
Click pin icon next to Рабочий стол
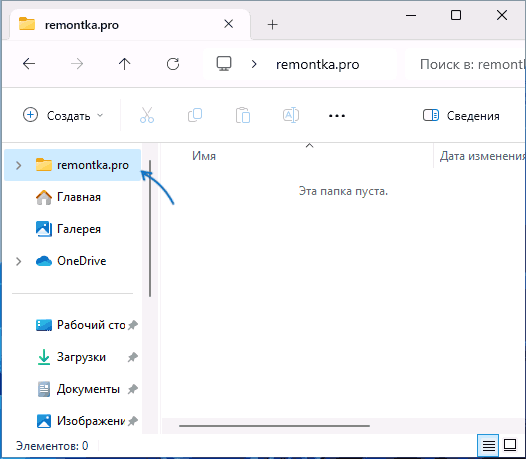(x=133, y=325)
